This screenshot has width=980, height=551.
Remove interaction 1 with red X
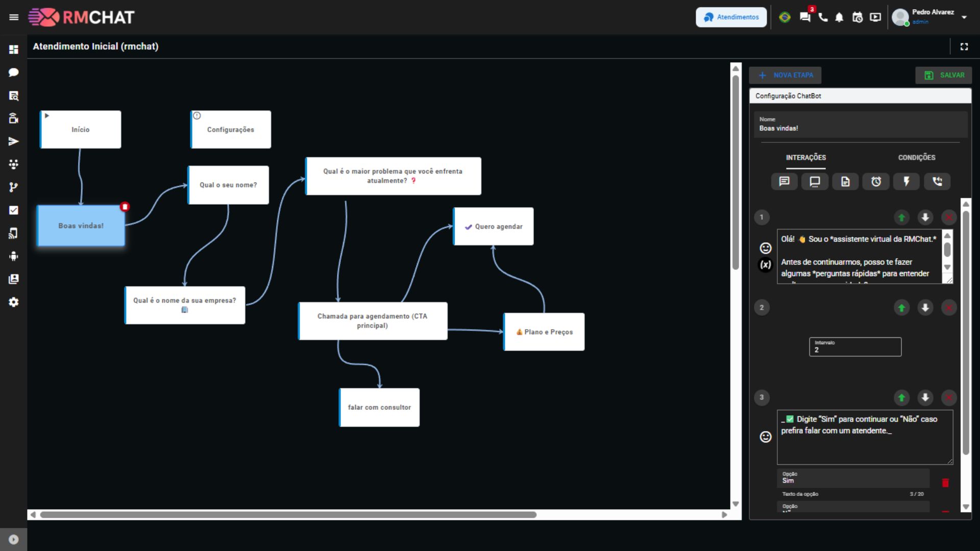click(x=948, y=218)
